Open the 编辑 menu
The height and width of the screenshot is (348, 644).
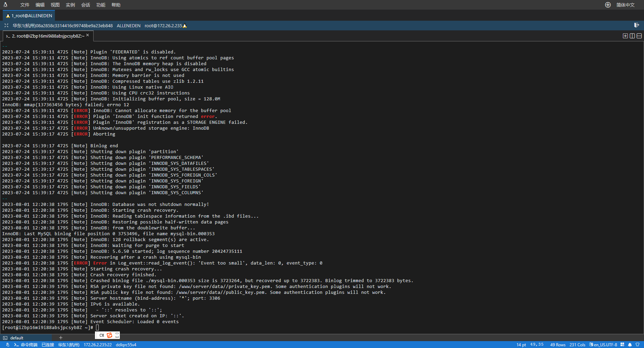click(x=40, y=5)
